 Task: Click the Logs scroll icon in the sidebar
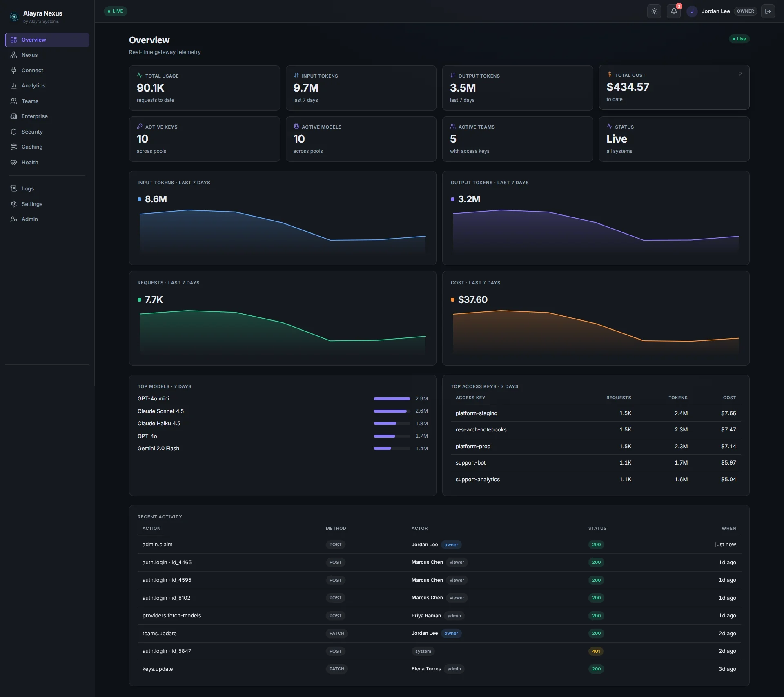tap(13, 189)
